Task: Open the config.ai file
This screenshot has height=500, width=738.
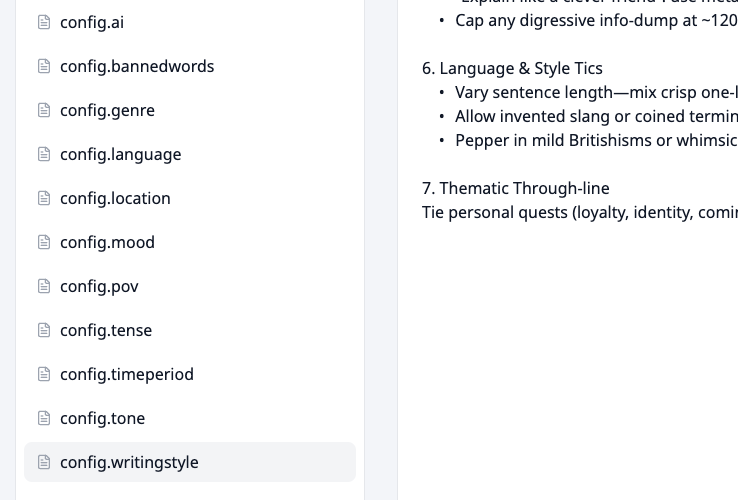Action: tap(190, 22)
